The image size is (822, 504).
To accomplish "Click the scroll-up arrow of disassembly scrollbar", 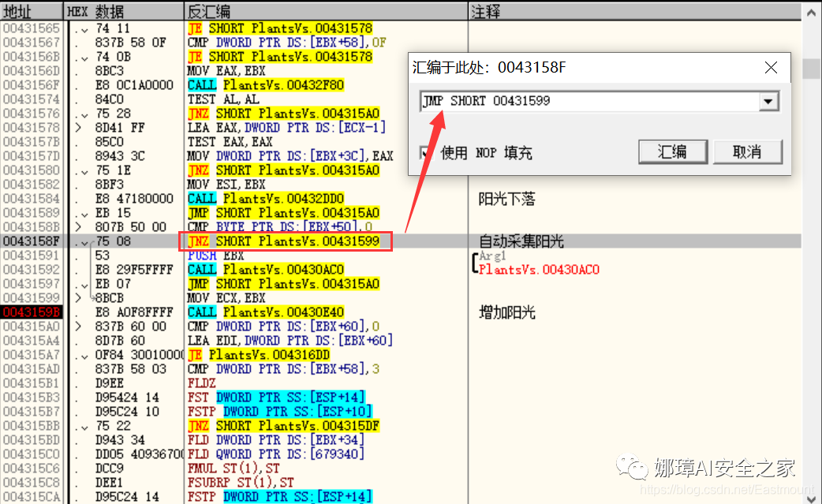I will [x=811, y=13].
